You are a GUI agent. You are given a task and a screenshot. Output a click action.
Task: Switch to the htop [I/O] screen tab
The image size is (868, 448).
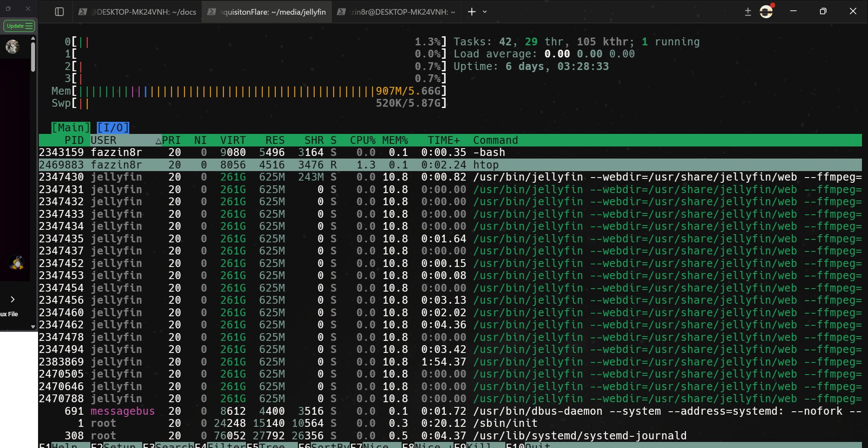click(x=113, y=127)
